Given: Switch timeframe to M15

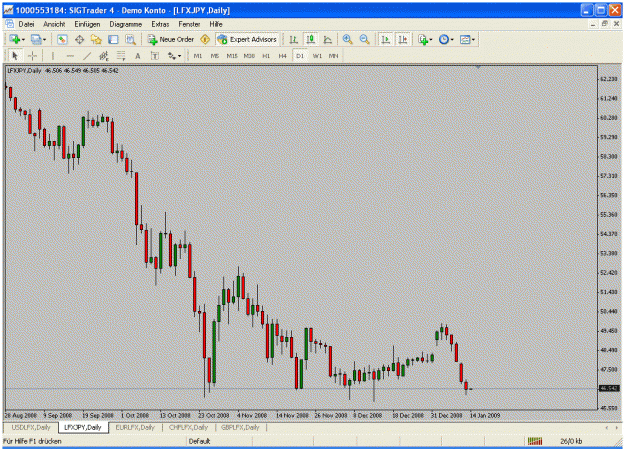Looking at the screenshot, I should (x=232, y=56).
